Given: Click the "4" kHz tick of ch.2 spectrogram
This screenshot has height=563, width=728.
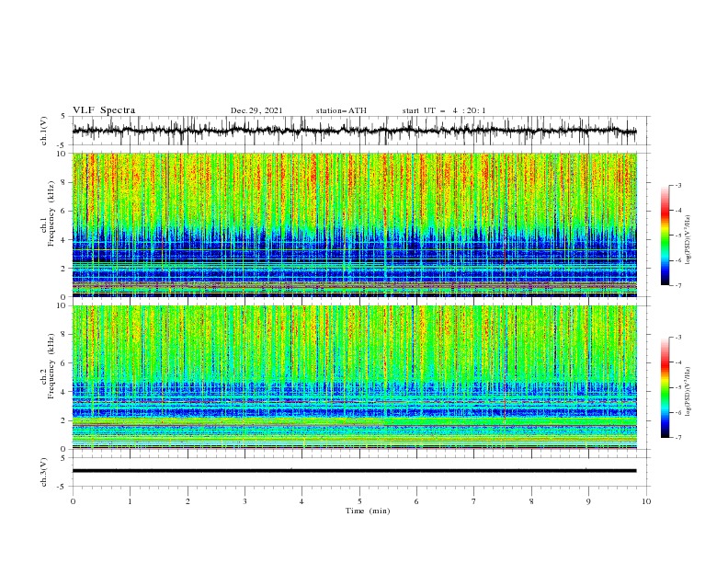Looking at the screenshot, I should (64, 392).
